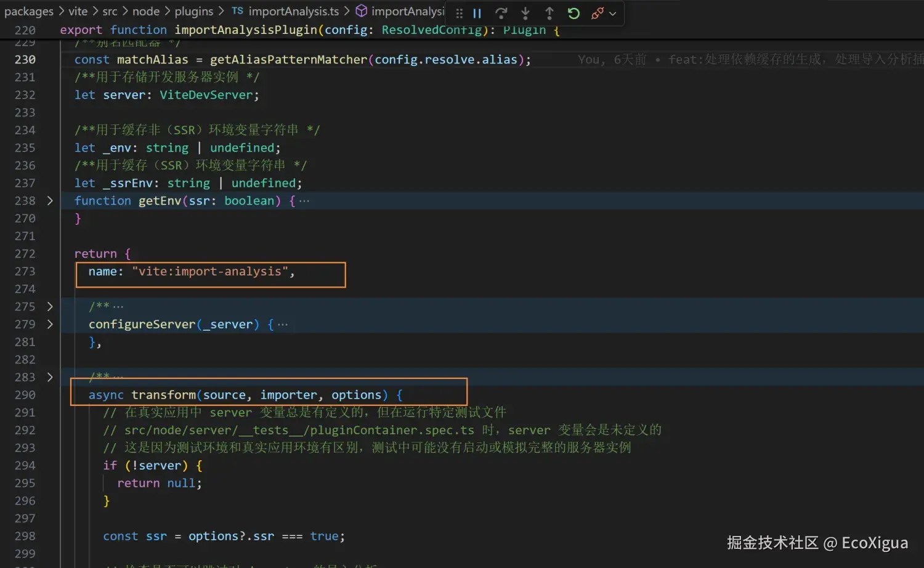Click the importer parameter on line 290
The height and width of the screenshot is (568, 924).
289,395
